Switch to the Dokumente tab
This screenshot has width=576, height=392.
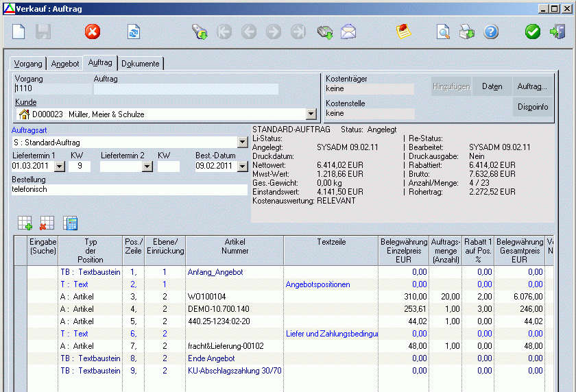pos(141,64)
